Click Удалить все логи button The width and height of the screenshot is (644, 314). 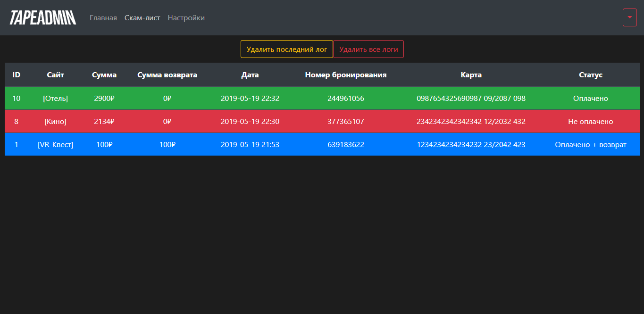point(368,49)
